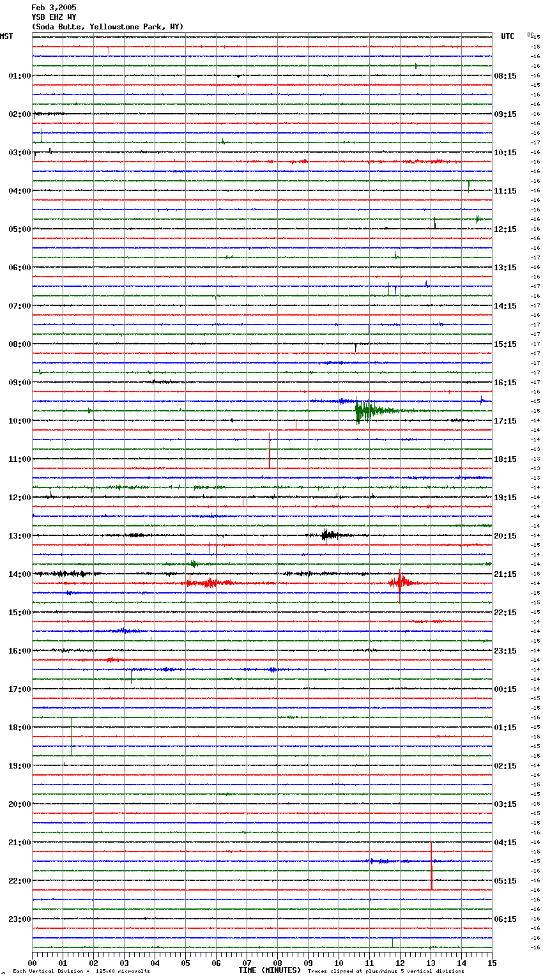Select the '09:15' UTC time label
Image resolution: width=543 pixels, height=980 pixels.
click(x=505, y=114)
